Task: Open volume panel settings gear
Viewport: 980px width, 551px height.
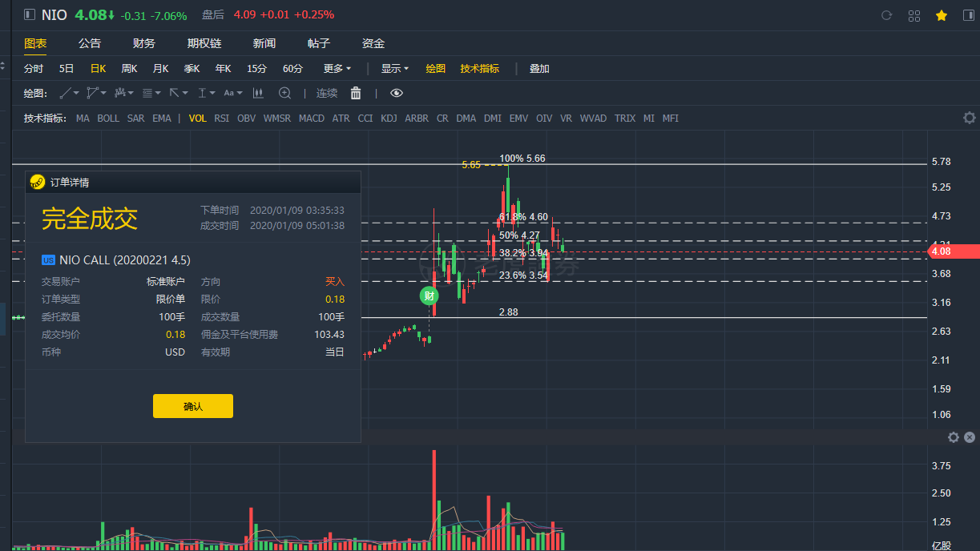Action: click(953, 437)
